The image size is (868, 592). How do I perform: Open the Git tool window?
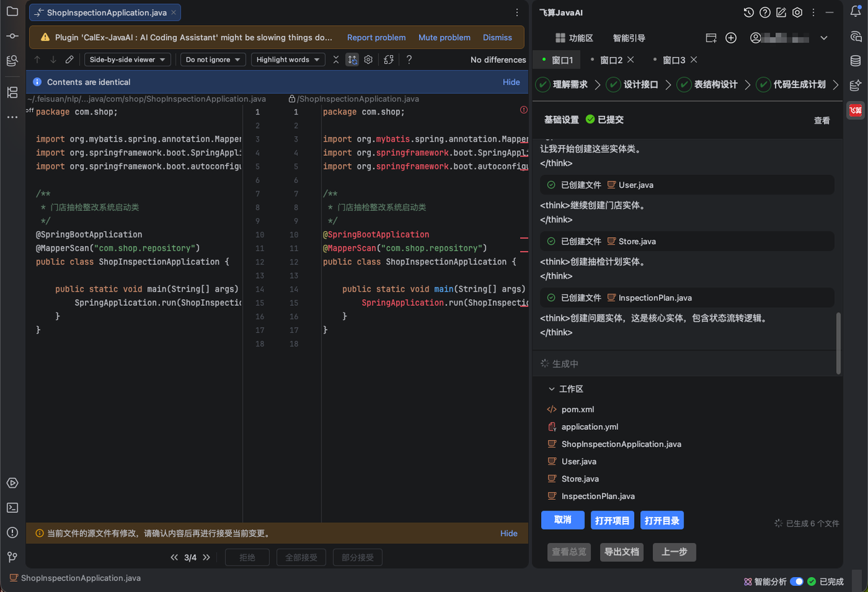(12, 557)
